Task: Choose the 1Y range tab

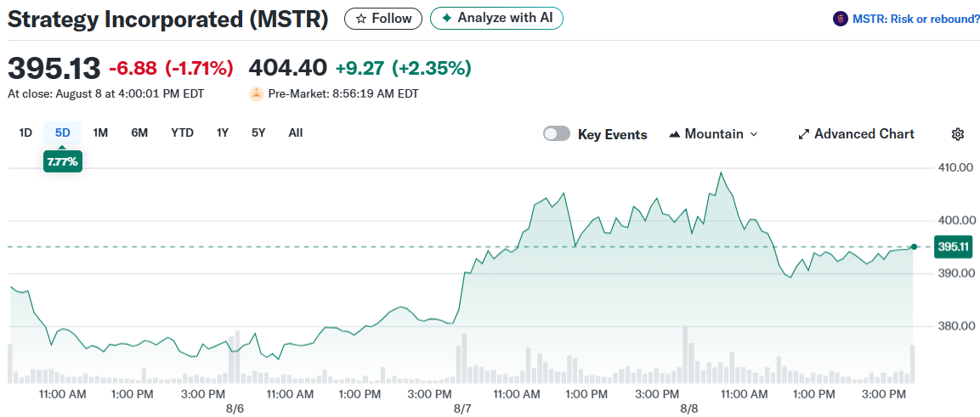Action: click(x=223, y=132)
